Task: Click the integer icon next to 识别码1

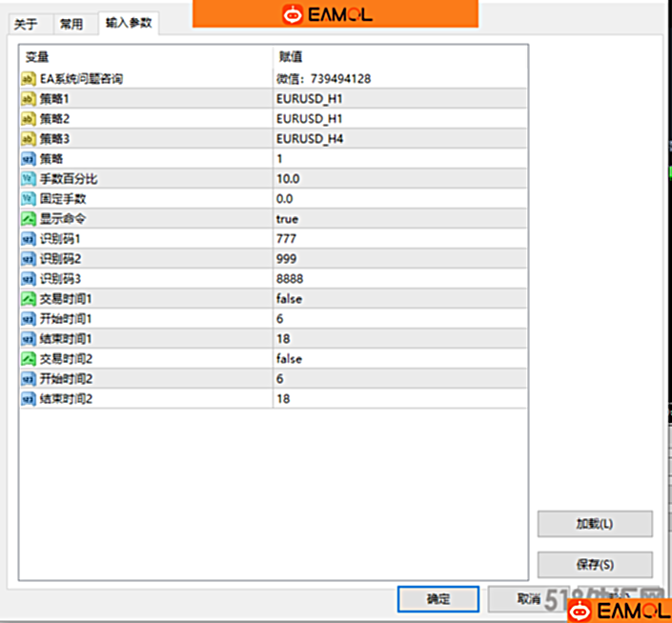Action: pos(28,239)
